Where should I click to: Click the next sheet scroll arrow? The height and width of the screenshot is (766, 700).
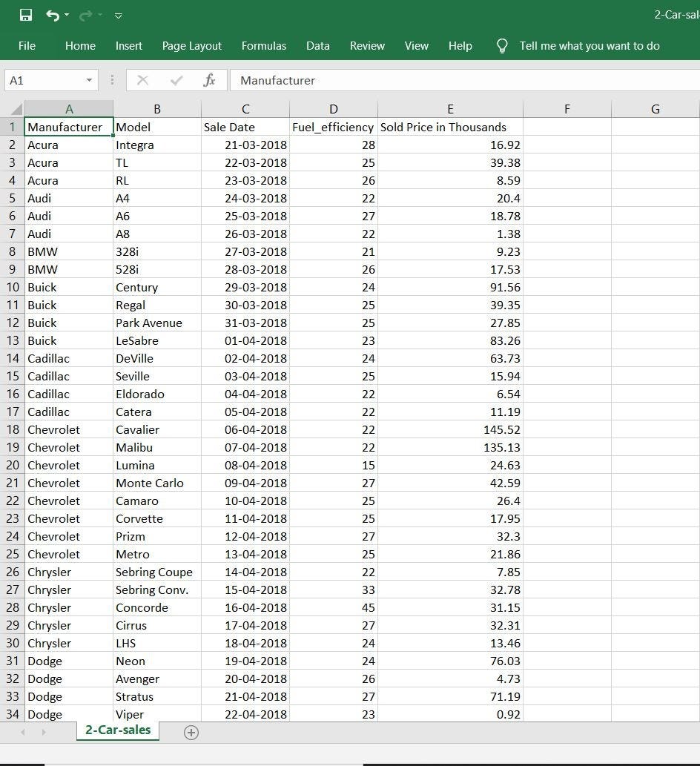44,733
